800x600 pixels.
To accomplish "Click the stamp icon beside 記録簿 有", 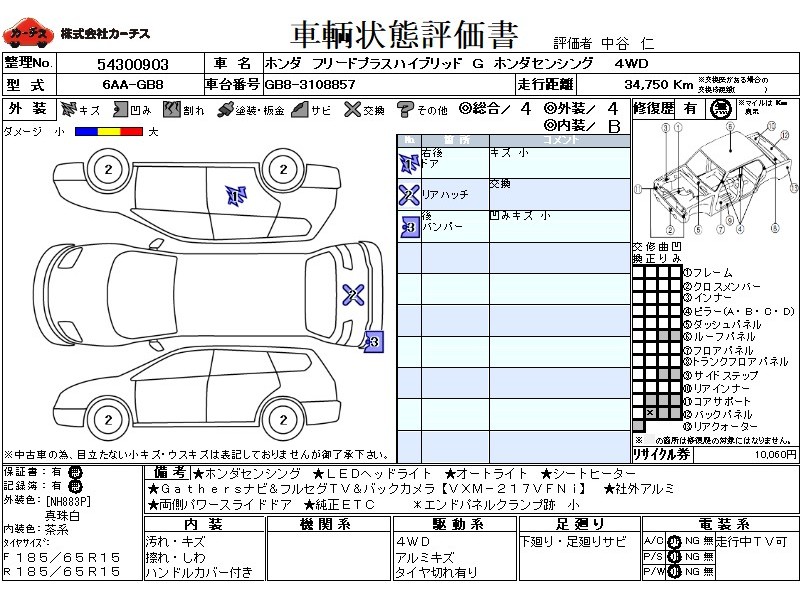I will (76, 486).
